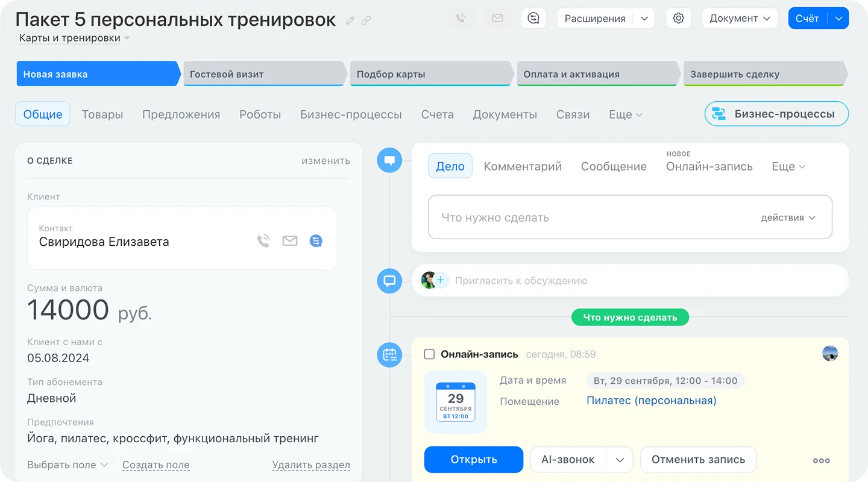
Task: Click the discussion bubble icon in timeline
Action: coord(389,281)
